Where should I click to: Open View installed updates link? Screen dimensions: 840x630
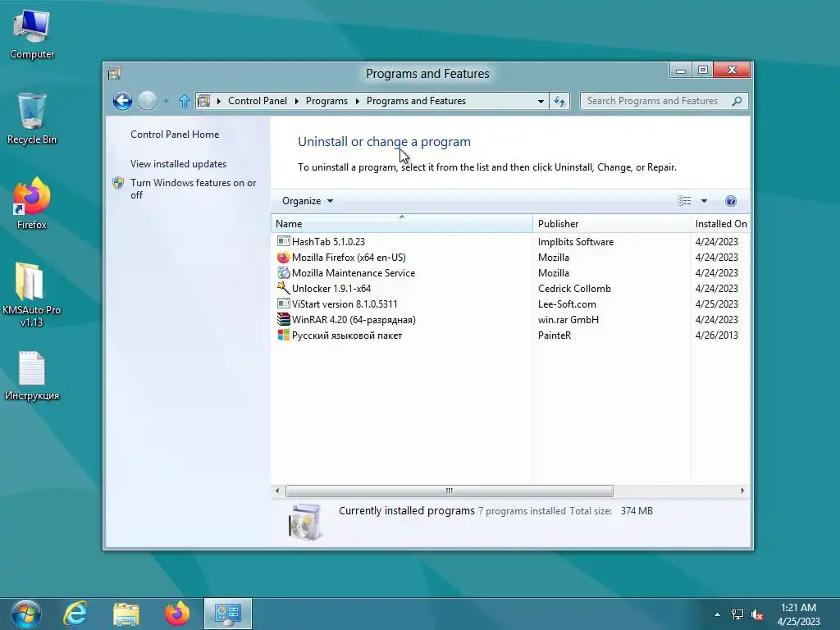pyautogui.click(x=178, y=164)
